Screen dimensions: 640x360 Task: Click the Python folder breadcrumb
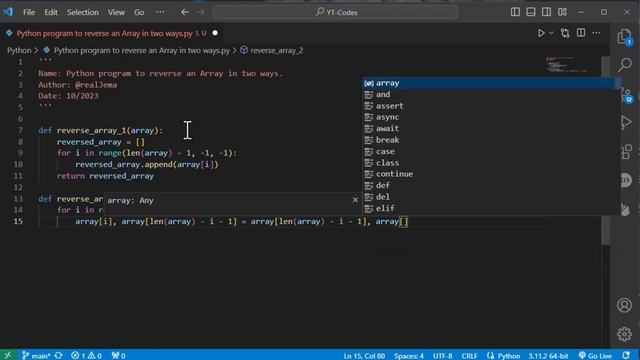click(19, 51)
